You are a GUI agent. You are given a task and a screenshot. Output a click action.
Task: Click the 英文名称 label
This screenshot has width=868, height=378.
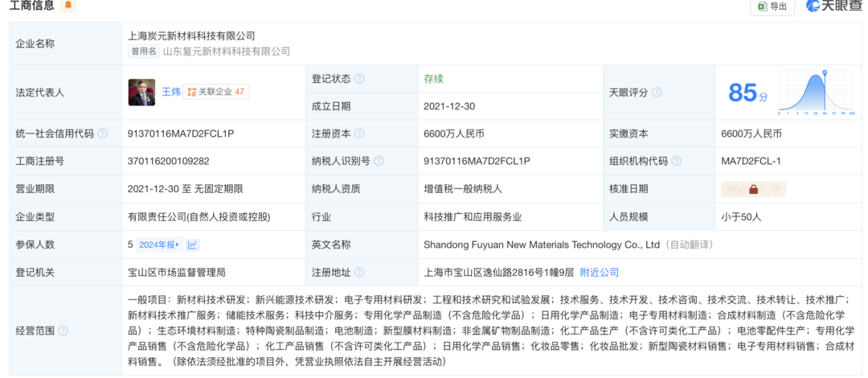(331, 244)
